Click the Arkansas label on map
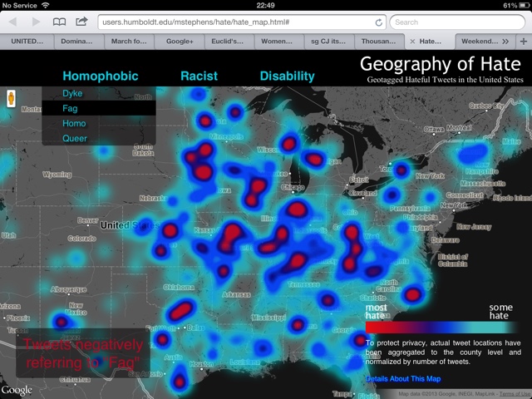This screenshot has height=399, width=532. coord(236,294)
